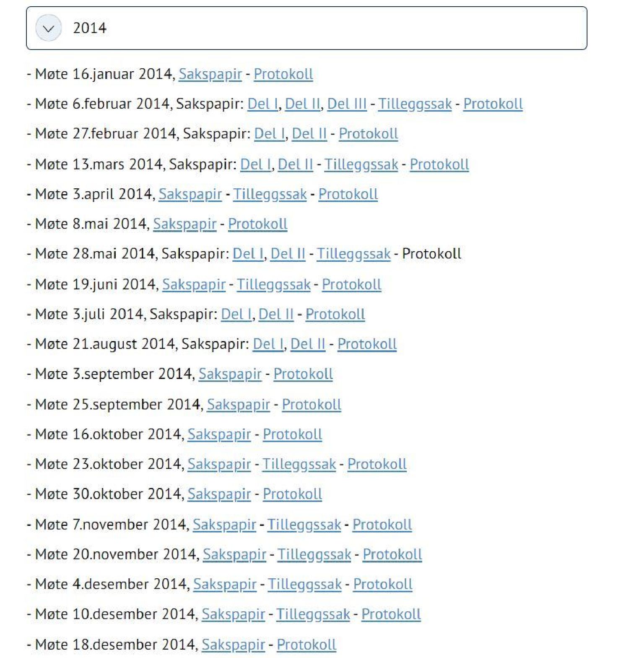The image size is (644, 658).
Task: Open Sakspapir for 16.januar 2014 meeting
Action: point(210,74)
